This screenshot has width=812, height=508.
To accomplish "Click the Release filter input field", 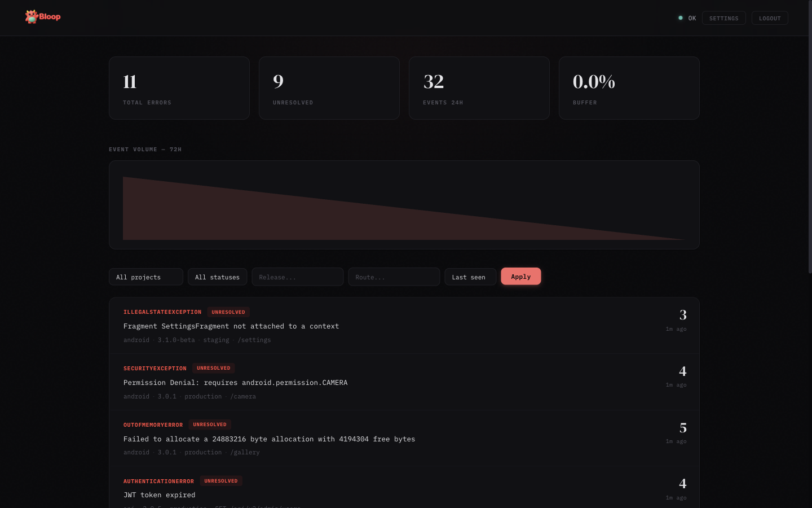I will coord(297,277).
